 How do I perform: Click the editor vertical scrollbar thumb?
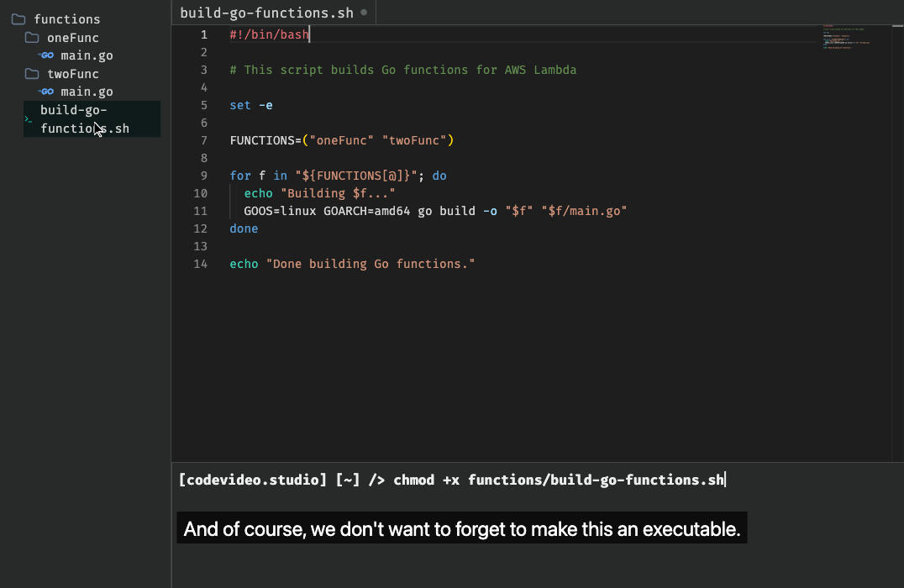pos(897,26)
